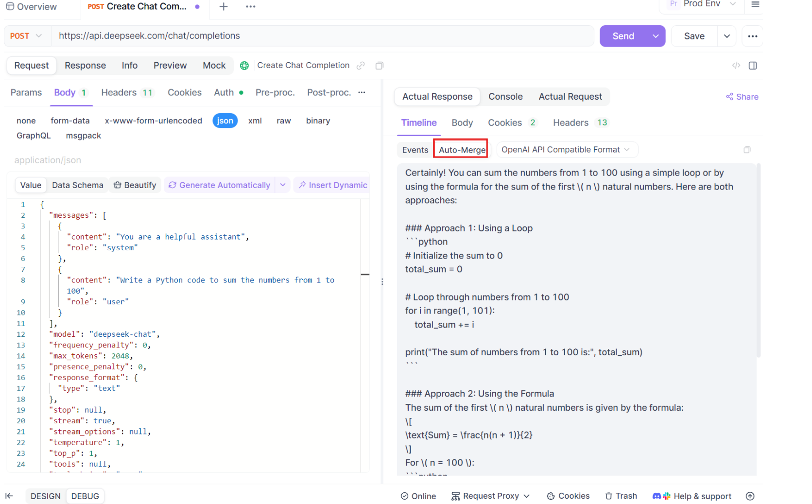This screenshot has height=504, width=812.
Task: Click the Online status indicator
Action: [x=418, y=496]
